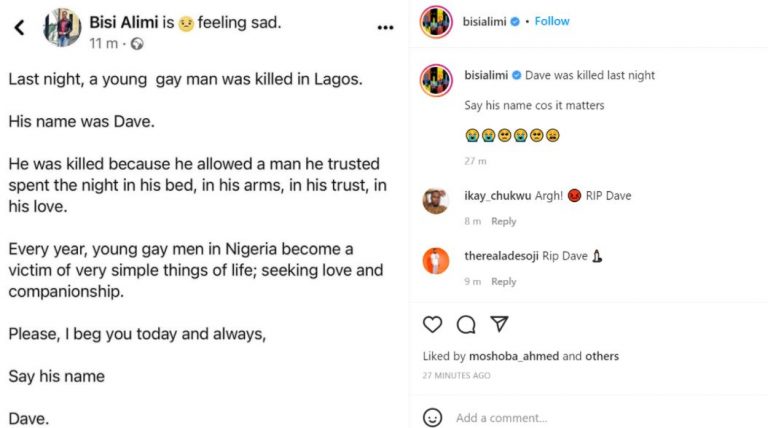Share post using the paper plane icon
This screenshot has height=428, width=768.
499,324
